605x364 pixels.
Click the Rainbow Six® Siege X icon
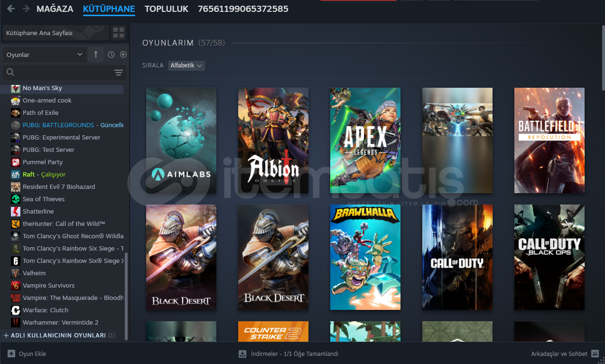(x=16, y=261)
